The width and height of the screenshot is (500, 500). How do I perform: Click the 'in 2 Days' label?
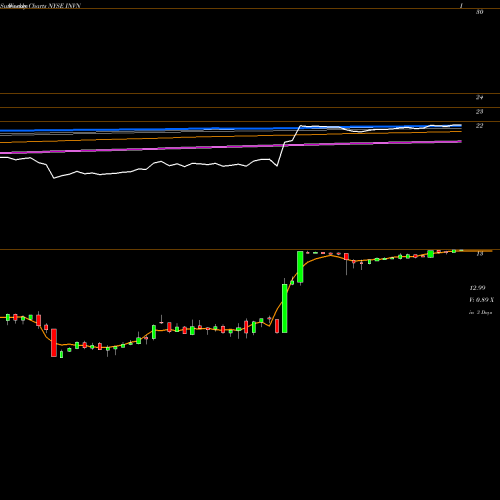481,313
